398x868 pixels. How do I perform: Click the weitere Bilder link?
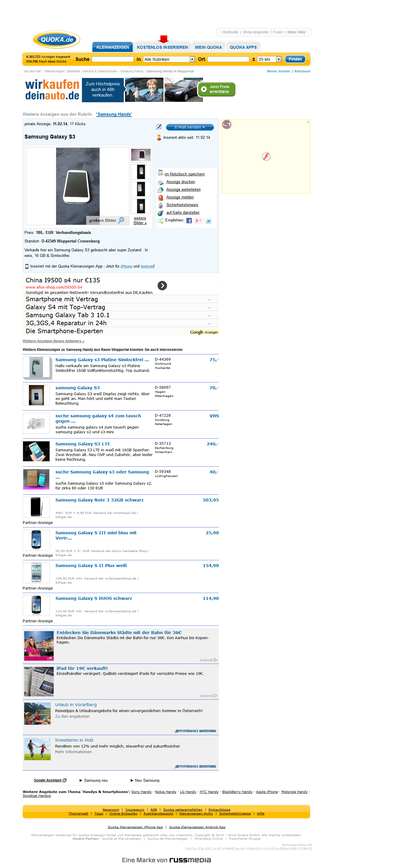[140, 220]
